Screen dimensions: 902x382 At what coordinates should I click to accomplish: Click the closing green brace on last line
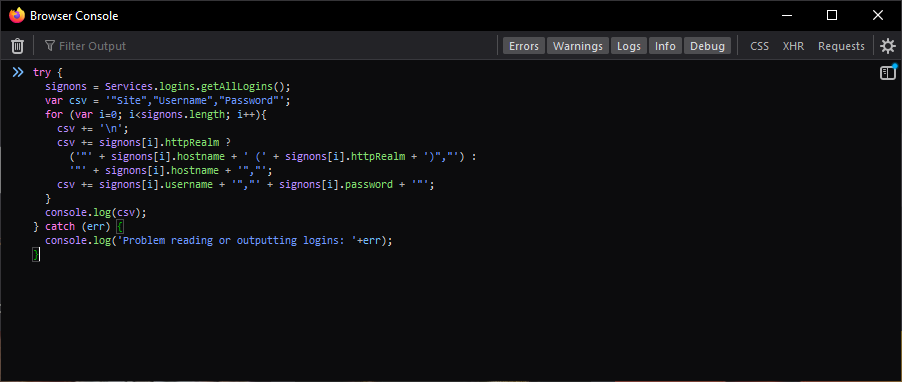click(x=36, y=254)
